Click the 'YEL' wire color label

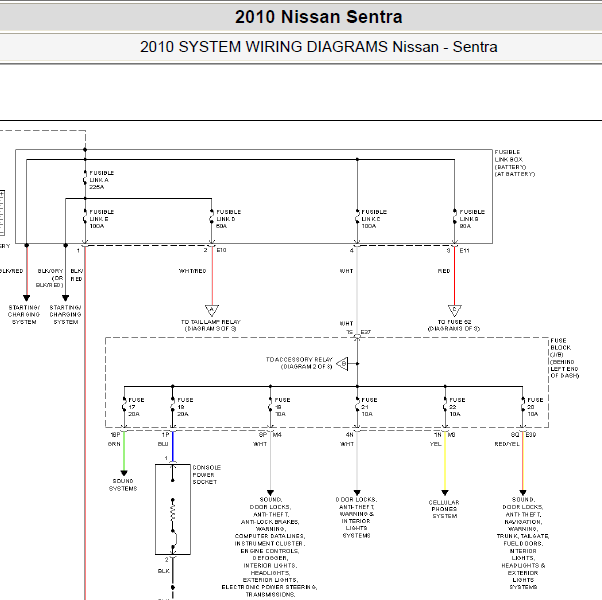pos(435,444)
